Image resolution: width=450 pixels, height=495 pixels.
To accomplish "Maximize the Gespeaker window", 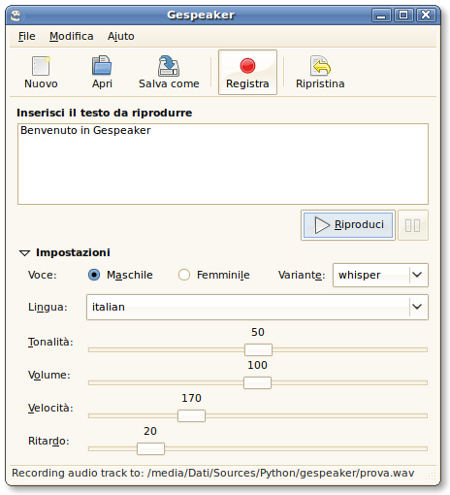I will click(404, 15).
